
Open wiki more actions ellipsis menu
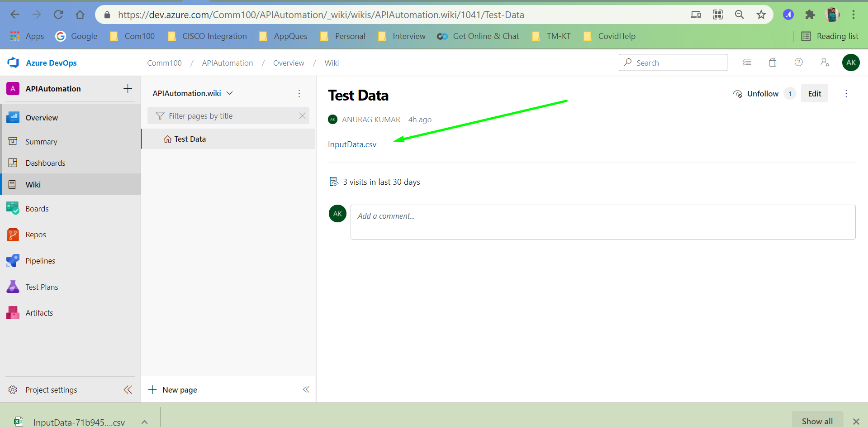(x=299, y=93)
